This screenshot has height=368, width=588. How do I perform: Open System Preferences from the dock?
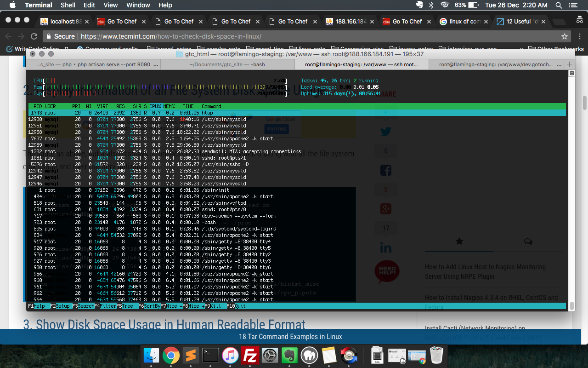tap(270, 356)
